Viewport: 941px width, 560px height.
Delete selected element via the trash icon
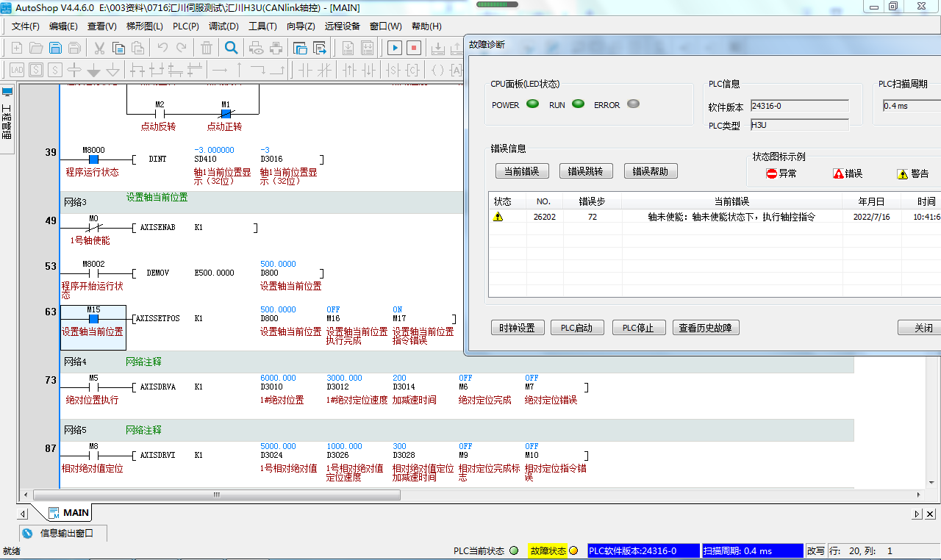205,48
